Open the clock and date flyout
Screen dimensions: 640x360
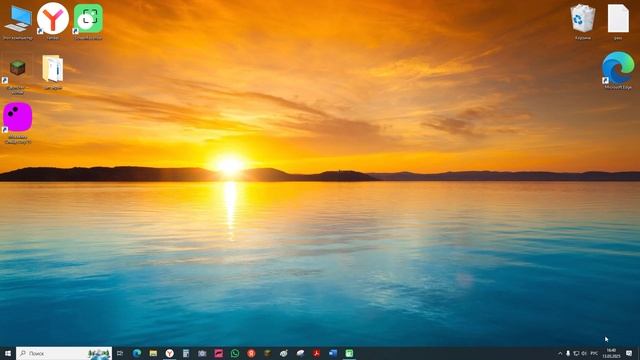coord(611,353)
